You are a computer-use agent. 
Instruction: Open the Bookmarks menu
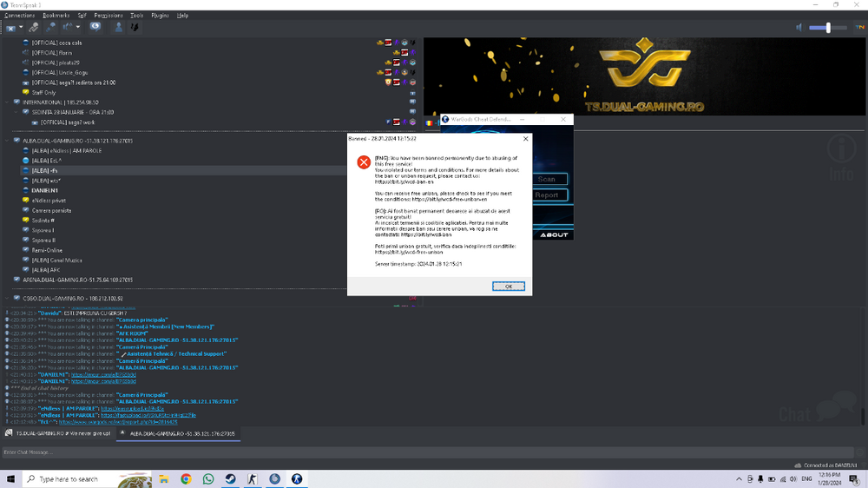(56, 16)
